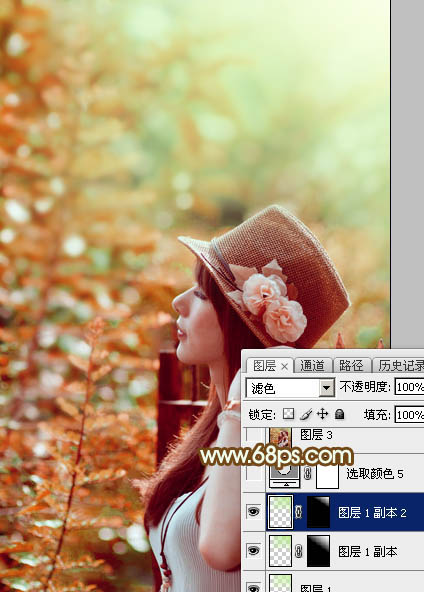Click mask link icon of 选取颜色 5
The image size is (424, 592).
coord(308,473)
